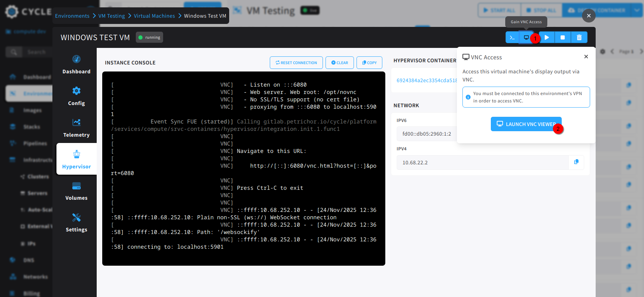Click the Gain VNC Access monitor icon
Image resolution: width=644 pixels, height=297 pixels.
[526, 37]
